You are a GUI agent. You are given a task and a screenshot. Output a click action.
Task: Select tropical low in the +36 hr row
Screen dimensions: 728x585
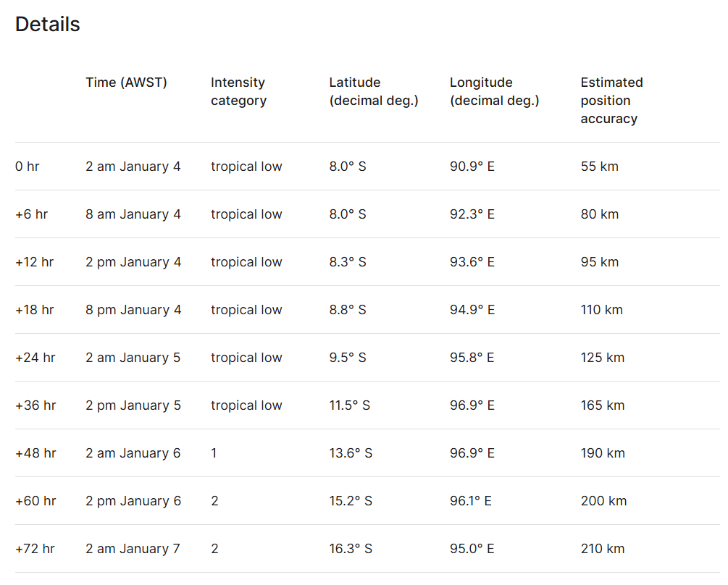(x=246, y=405)
